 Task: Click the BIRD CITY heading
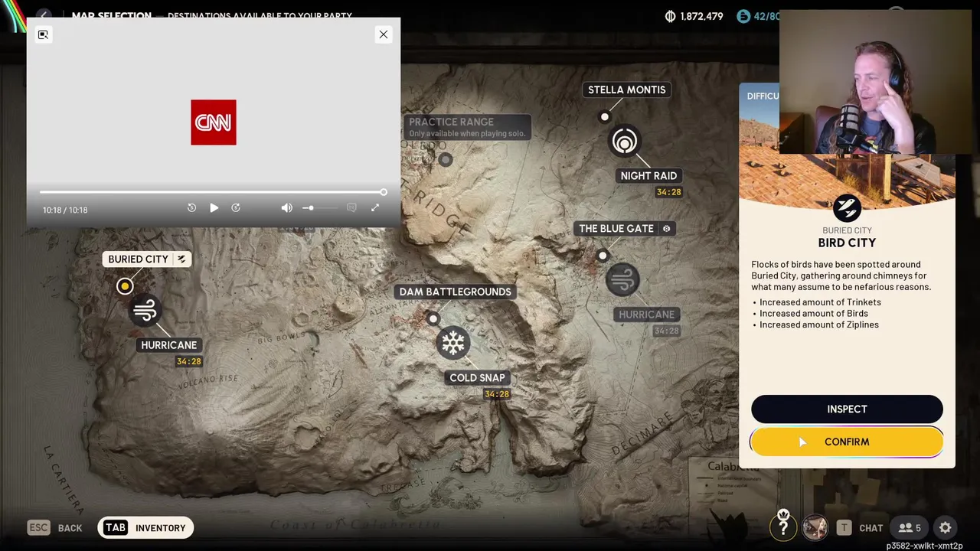[x=847, y=243]
